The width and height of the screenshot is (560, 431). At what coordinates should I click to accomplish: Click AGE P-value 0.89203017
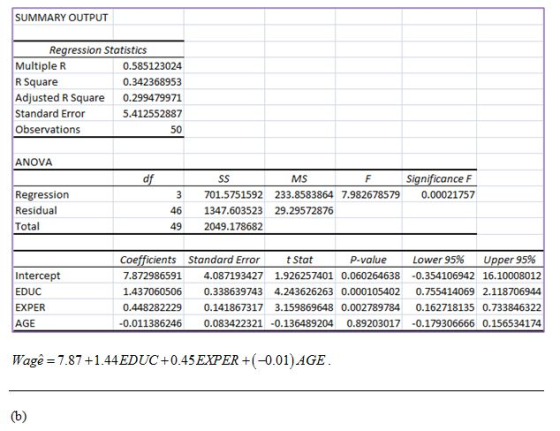374,323
